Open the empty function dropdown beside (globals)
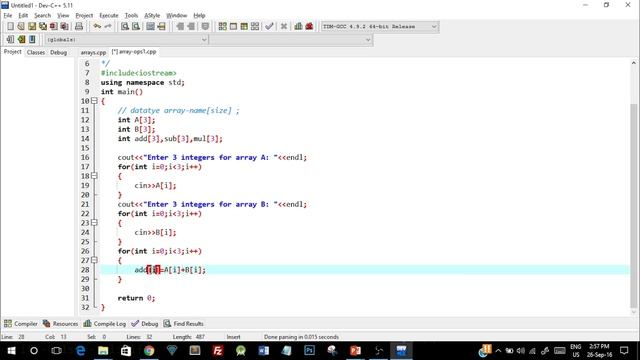 [x=291, y=40]
